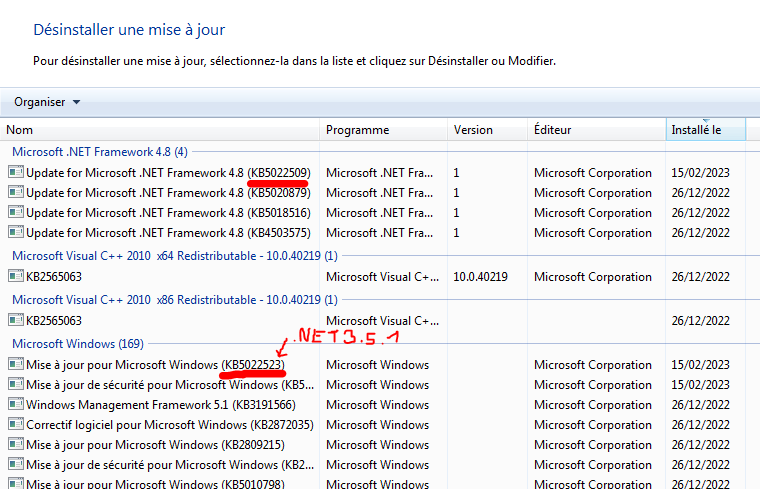Collapse the Visual C++ 2010 x86 Redistributable group
Viewport: 760px width, 489px height.
coord(174,300)
